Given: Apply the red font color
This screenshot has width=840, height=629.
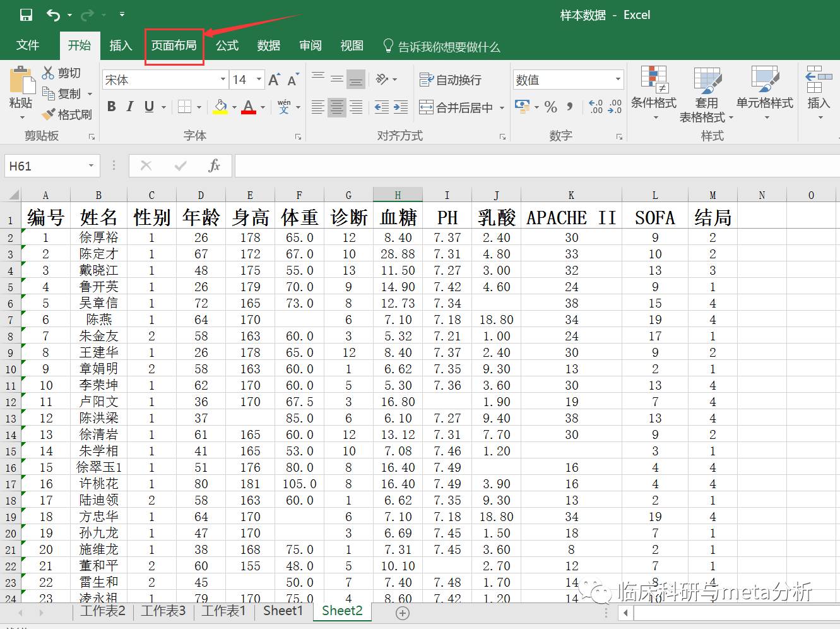Looking at the screenshot, I should click(249, 107).
